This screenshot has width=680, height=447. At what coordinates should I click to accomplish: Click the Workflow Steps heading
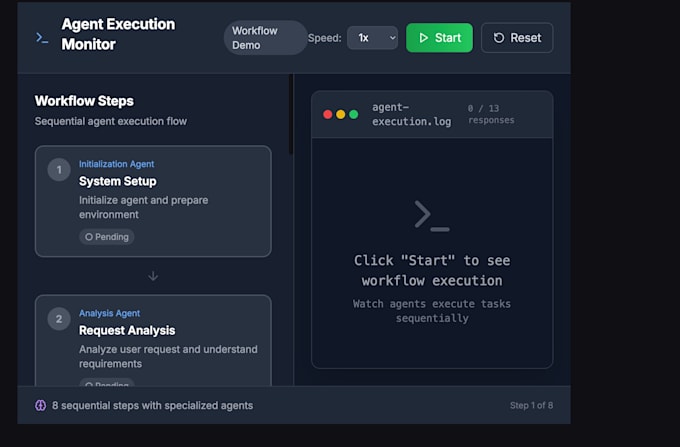pyautogui.click(x=84, y=101)
